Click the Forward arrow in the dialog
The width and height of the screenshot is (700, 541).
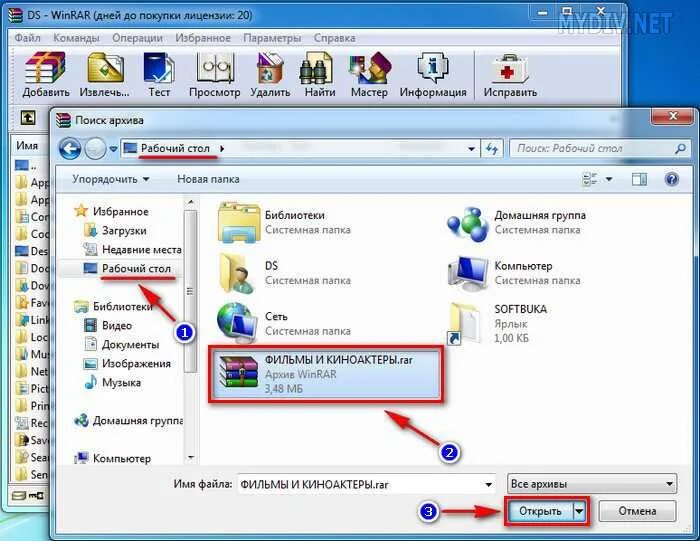coord(95,149)
